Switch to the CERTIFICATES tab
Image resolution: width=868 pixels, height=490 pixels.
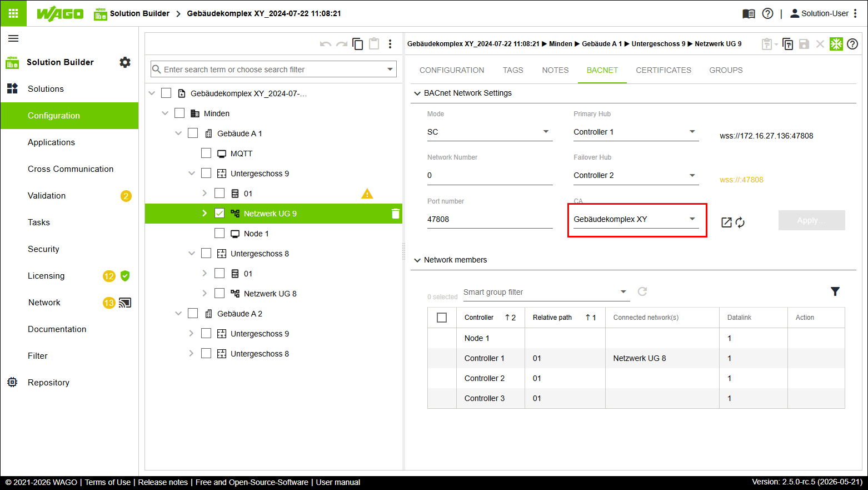(664, 70)
